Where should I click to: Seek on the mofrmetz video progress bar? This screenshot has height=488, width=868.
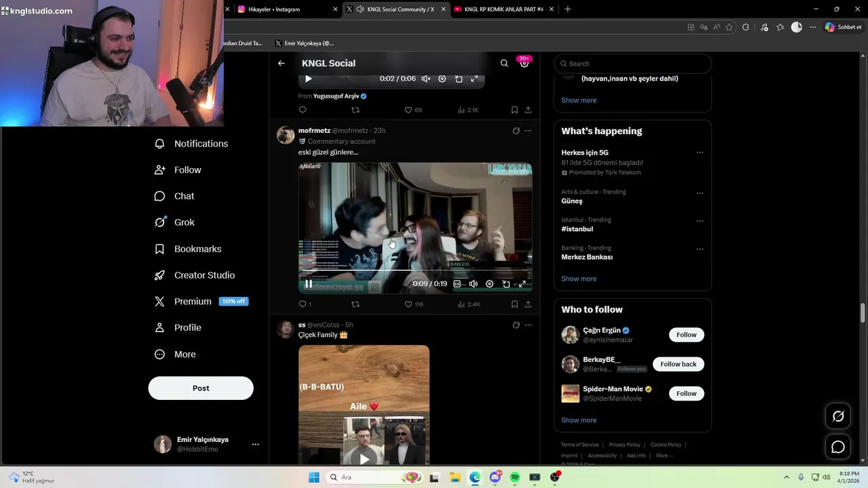[415, 270]
